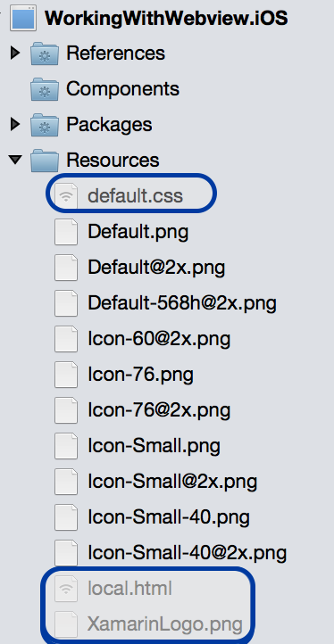Collapse the Resources folder arrow
Image resolution: width=334 pixels, height=644 pixels.
click(15, 160)
